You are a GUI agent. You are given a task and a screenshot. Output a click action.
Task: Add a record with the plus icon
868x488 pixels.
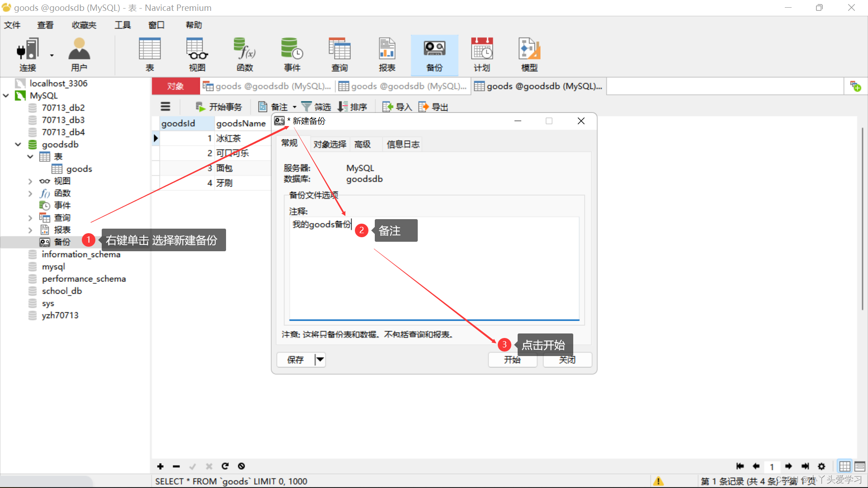[x=160, y=466]
